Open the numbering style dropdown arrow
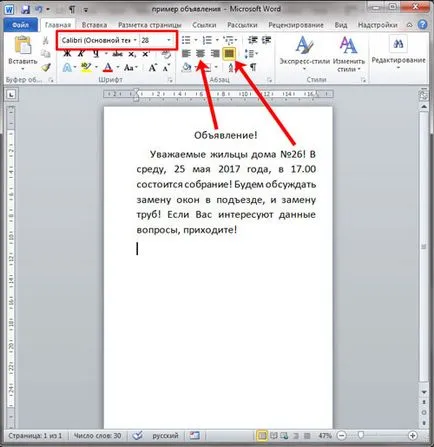The width and height of the screenshot is (434, 447). pyautogui.click(x=217, y=40)
